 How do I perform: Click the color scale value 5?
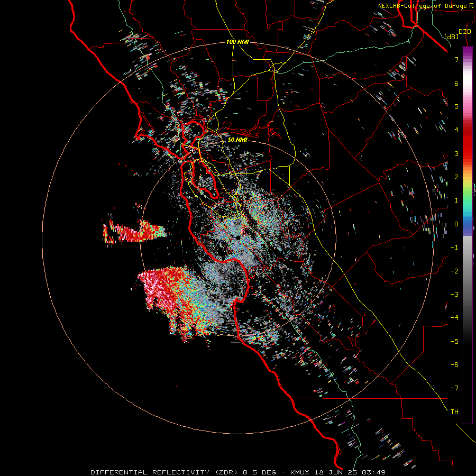point(456,106)
